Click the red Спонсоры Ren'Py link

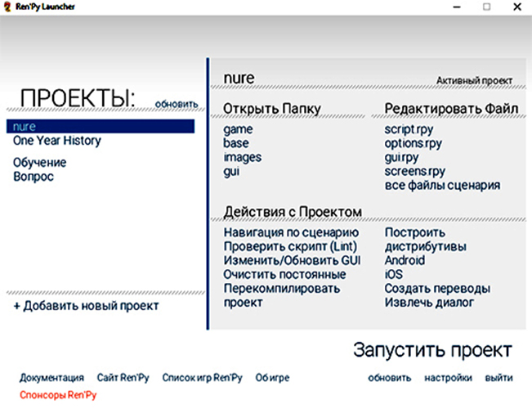click(x=58, y=395)
